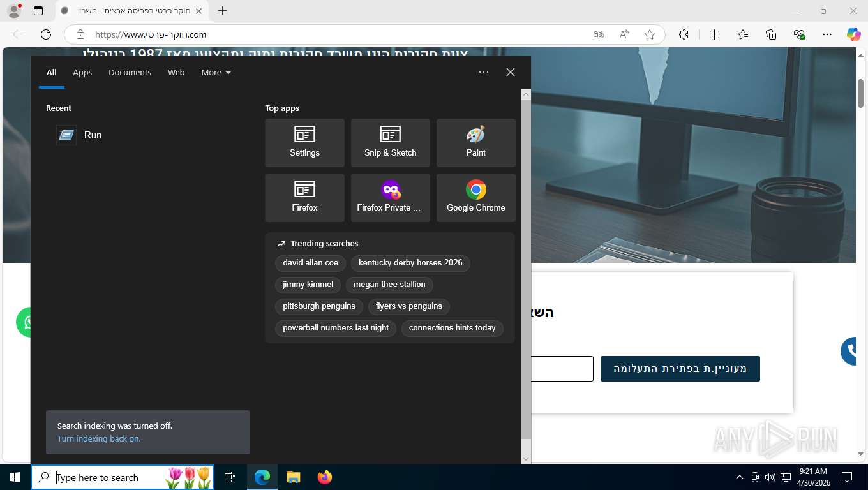Viewport: 868px width, 490px height.
Task: Switch to the Web search tab
Action: click(x=176, y=72)
